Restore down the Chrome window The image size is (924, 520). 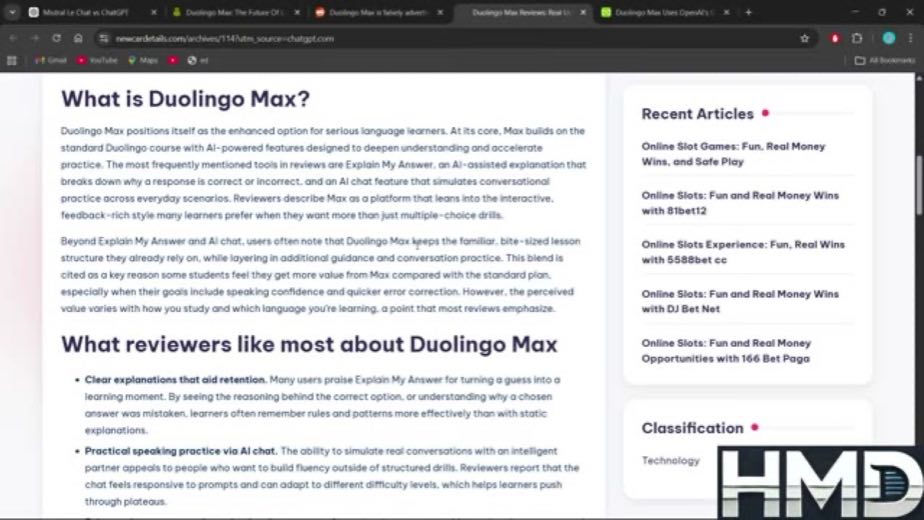click(882, 12)
